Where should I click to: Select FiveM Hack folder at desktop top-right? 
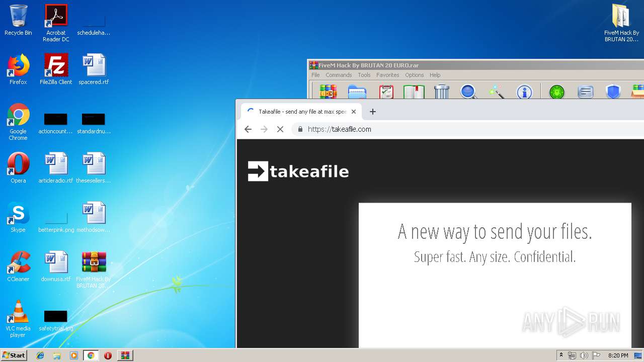click(x=621, y=23)
